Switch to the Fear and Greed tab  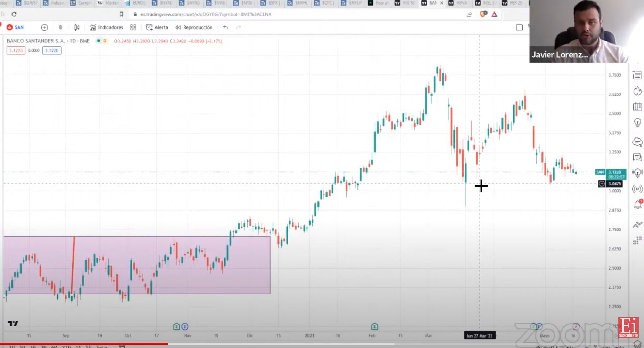(x=378, y=3)
